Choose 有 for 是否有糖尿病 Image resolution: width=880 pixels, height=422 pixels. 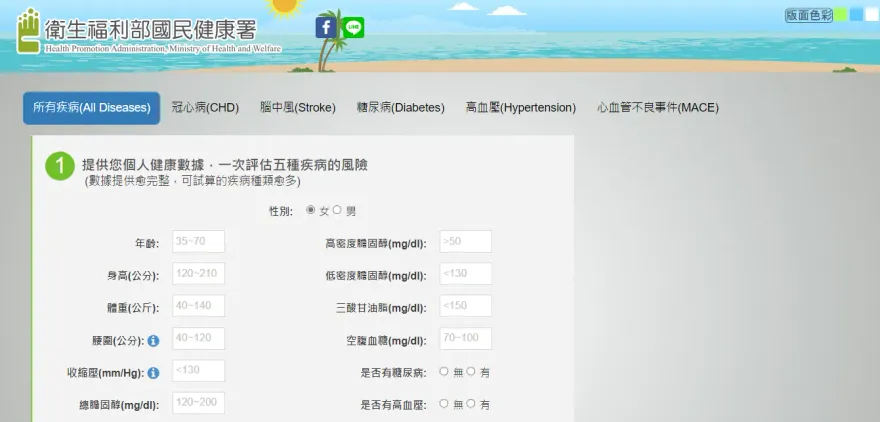point(471,372)
